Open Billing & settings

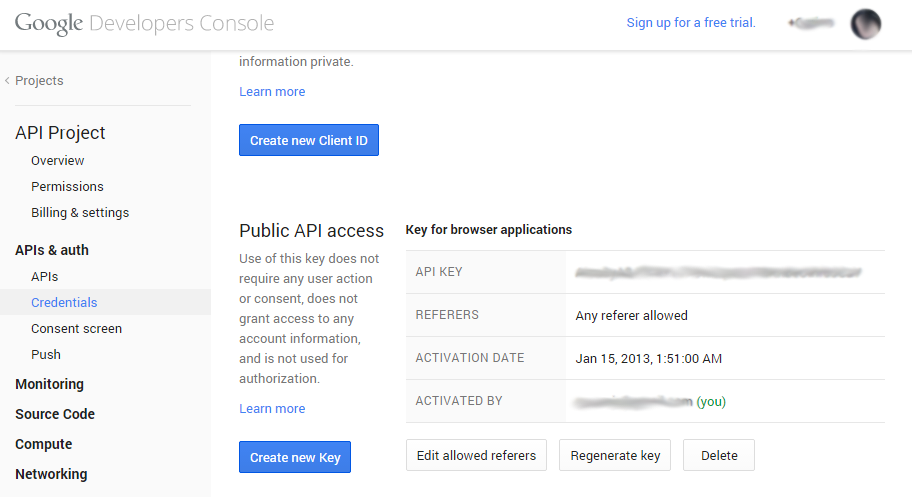point(80,213)
